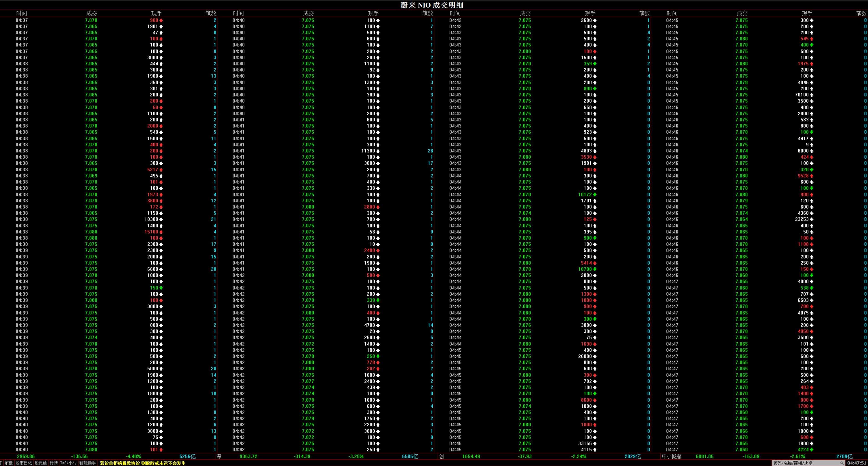
Task: Select the 70100 volume trade row
Action: (759, 95)
